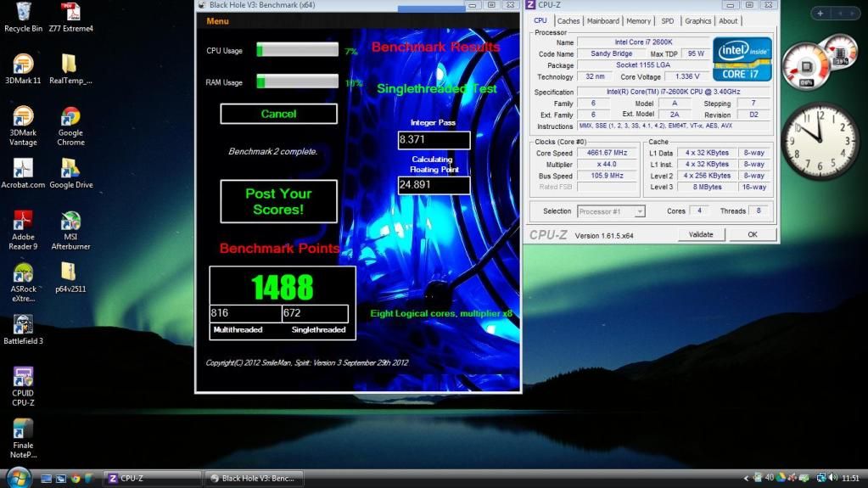Viewport: 868px width, 488px height.
Task: Click the Intel Core i7 logo in CPU-Z
Action: click(x=742, y=59)
